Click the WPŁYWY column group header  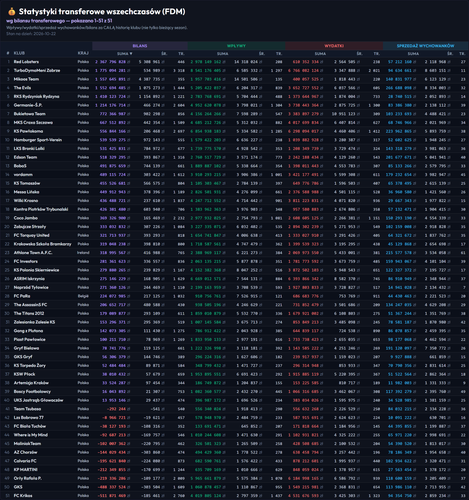(236, 46)
